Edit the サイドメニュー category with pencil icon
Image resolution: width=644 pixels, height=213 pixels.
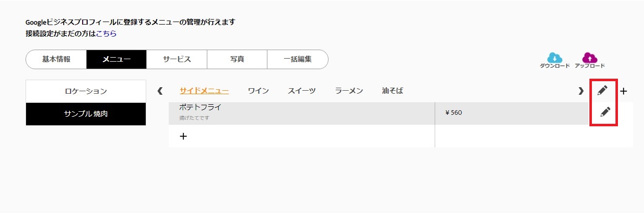click(602, 91)
